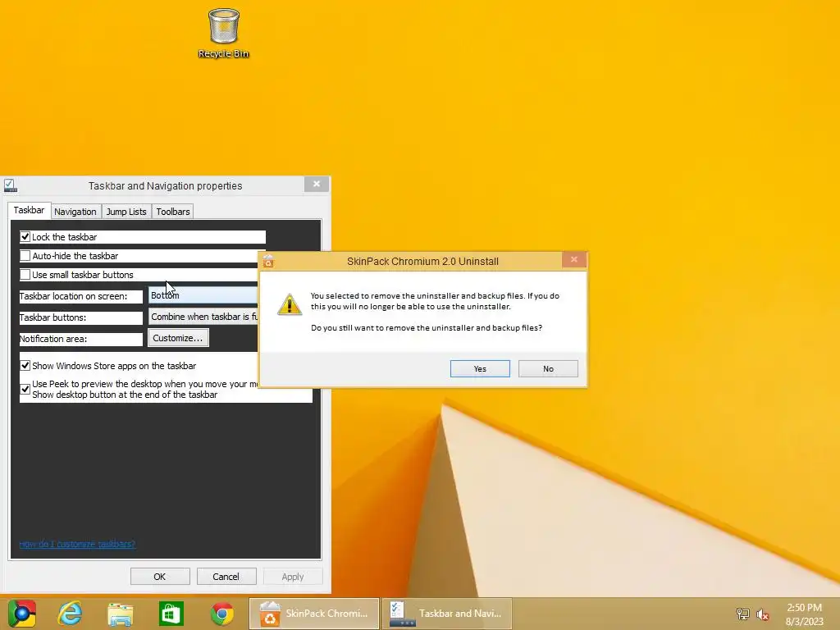Toggle Lock the taskbar checkbox
840x630 pixels.
25,237
